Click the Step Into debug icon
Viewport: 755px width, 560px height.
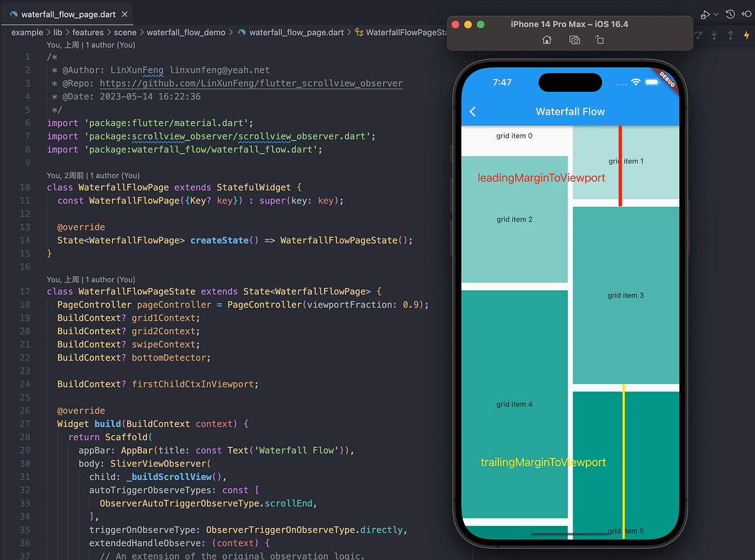(x=714, y=35)
